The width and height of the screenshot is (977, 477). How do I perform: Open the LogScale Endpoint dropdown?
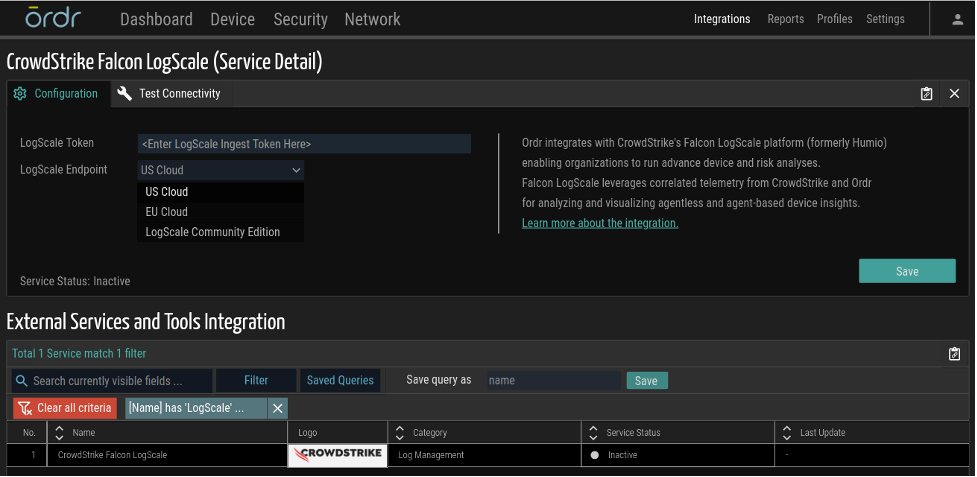[x=220, y=170]
